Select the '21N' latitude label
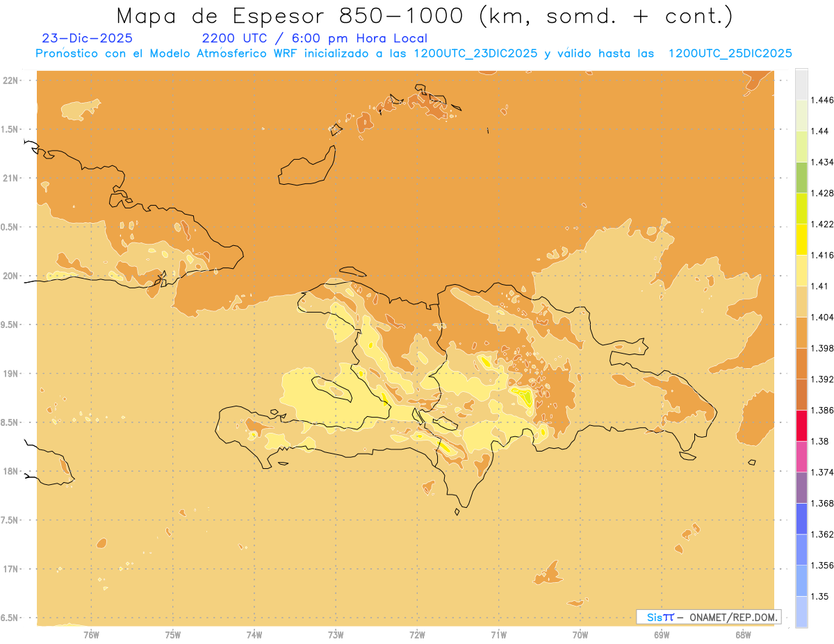834x644 pixels. [x=12, y=178]
